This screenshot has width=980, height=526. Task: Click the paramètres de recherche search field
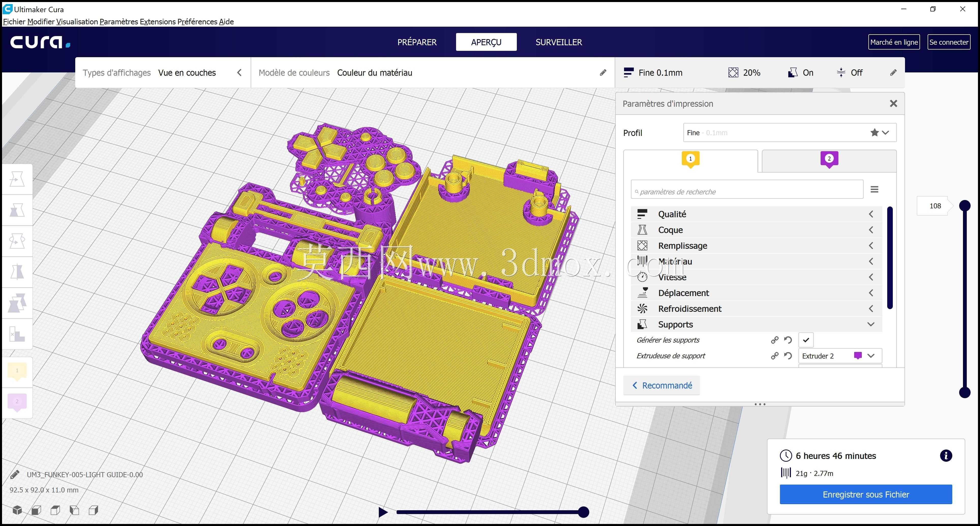(747, 189)
